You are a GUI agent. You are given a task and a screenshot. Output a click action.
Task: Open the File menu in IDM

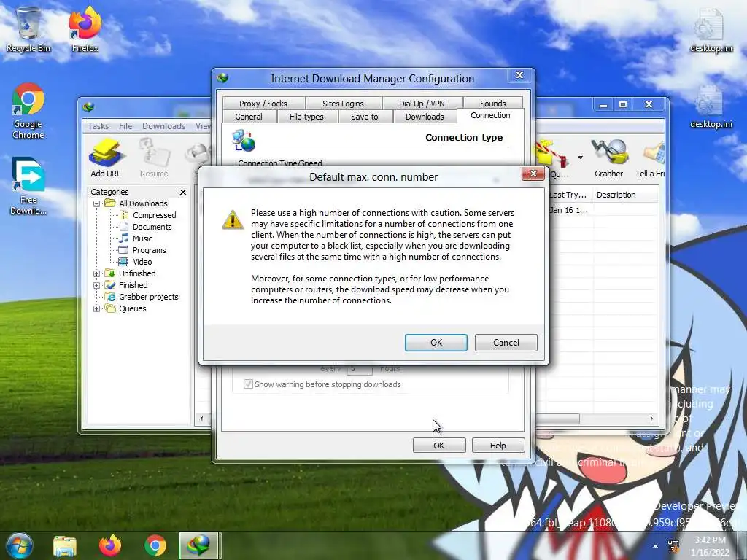125,125
